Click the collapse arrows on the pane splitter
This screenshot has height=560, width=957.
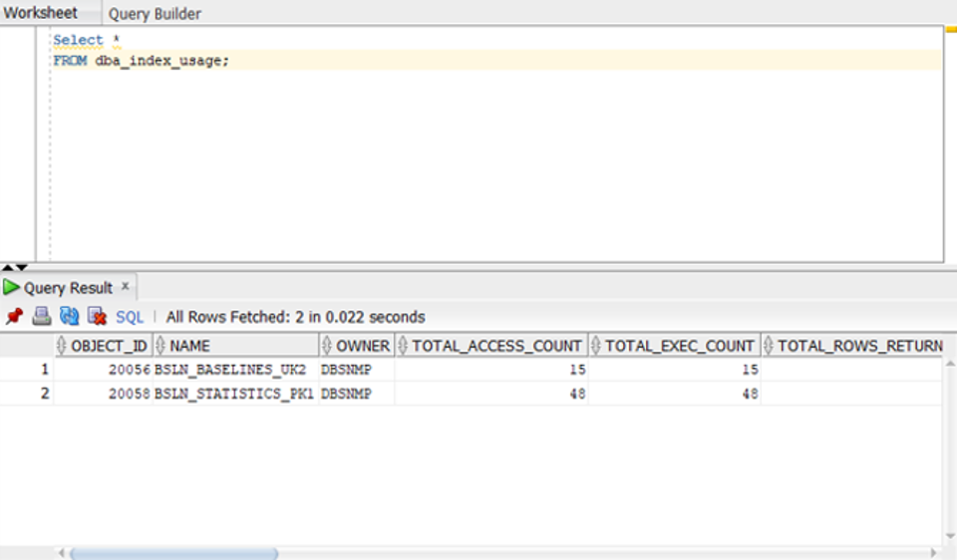click(15, 267)
